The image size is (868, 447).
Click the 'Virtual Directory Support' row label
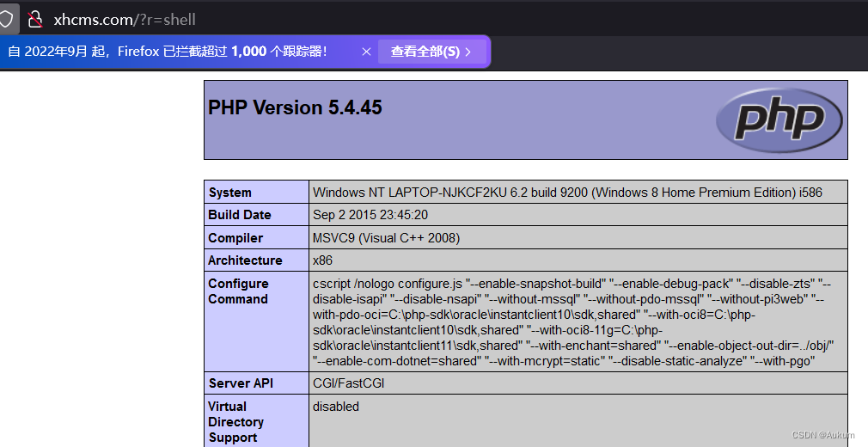(235, 422)
